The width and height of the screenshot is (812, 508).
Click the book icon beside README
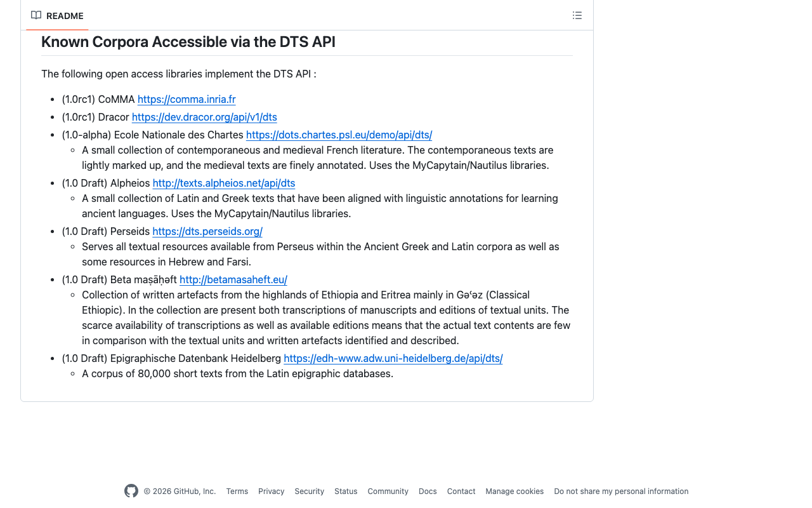pos(36,15)
